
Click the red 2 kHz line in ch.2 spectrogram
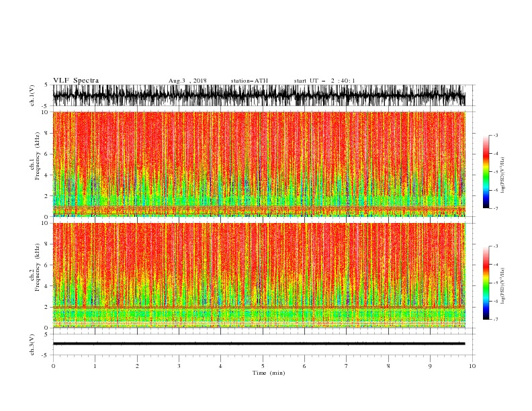[259, 307]
